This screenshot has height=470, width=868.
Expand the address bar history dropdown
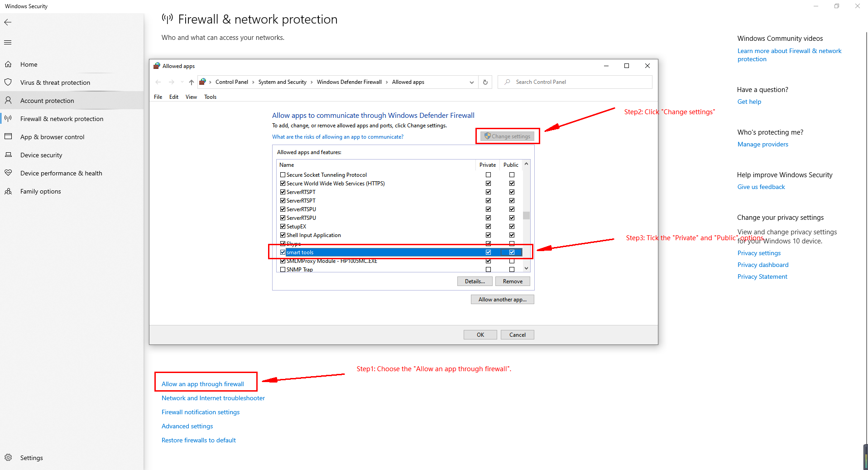click(x=472, y=82)
